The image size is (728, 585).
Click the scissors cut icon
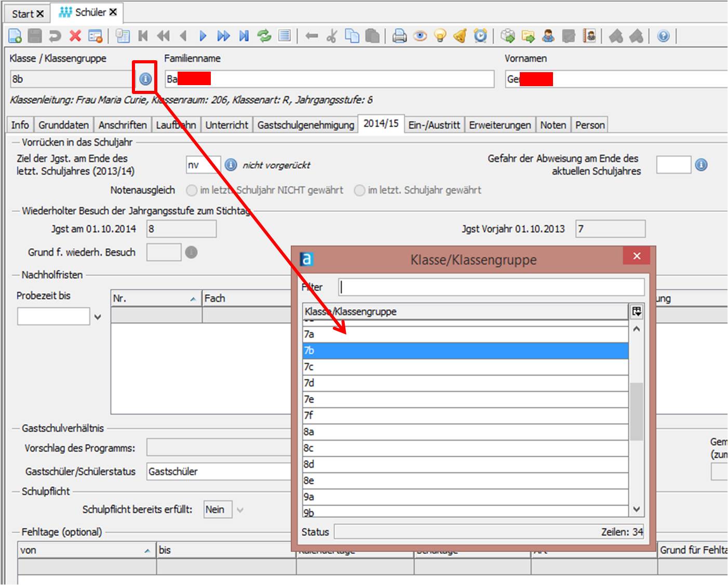pos(331,36)
